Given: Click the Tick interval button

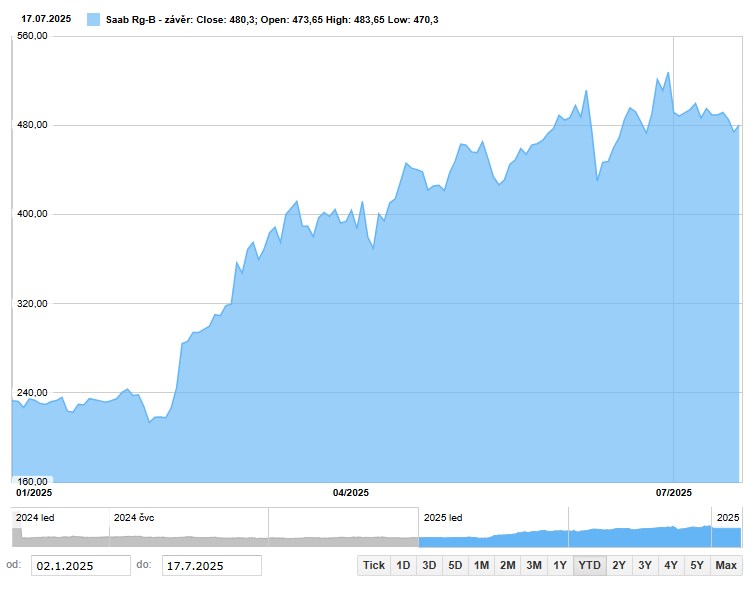Looking at the screenshot, I should coord(374,565).
